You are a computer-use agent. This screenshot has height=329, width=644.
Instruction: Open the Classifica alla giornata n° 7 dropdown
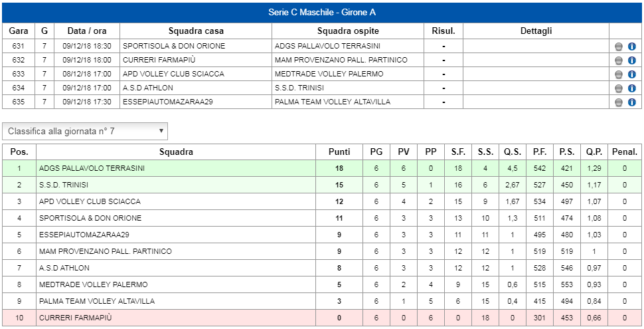point(85,131)
